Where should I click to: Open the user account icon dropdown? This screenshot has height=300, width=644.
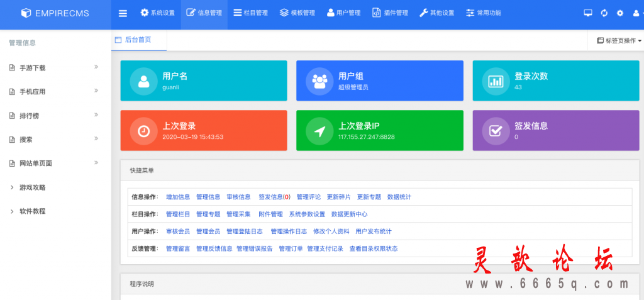(637, 13)
